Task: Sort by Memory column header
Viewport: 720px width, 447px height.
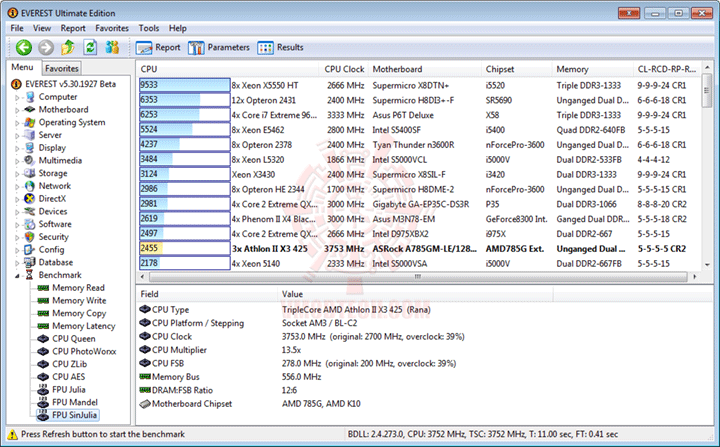Action: (x=593, y=69)
